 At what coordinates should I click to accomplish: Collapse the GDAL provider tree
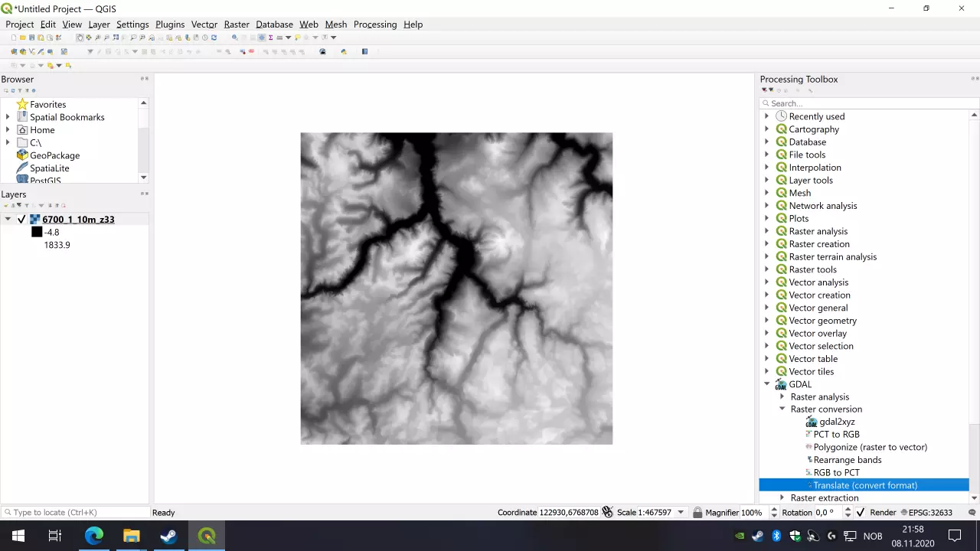(x=766, y=384)
